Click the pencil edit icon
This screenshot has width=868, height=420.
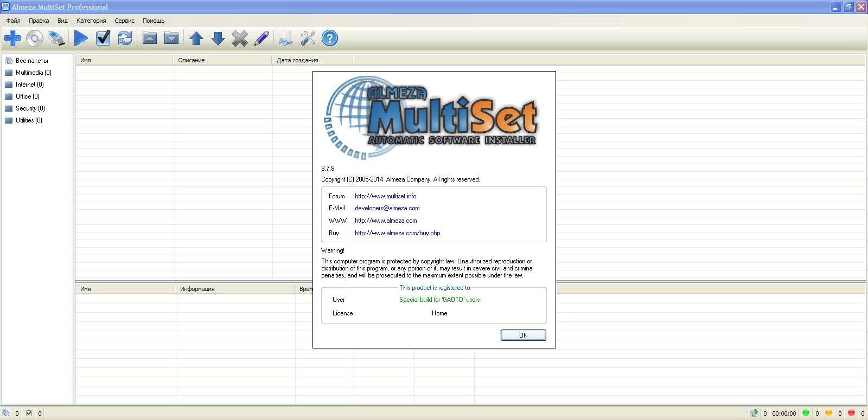coord(261,38)
